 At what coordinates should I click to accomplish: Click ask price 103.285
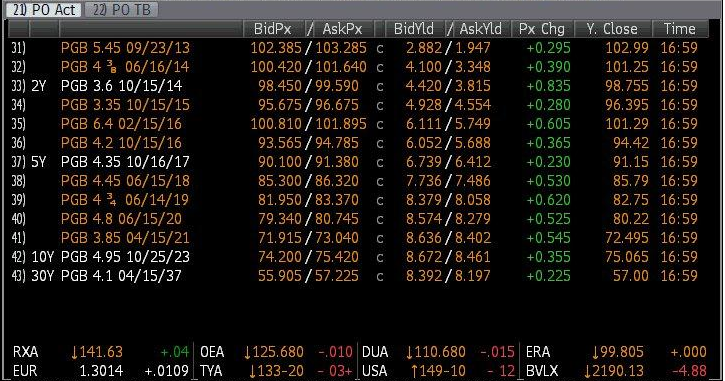(341, 48)
